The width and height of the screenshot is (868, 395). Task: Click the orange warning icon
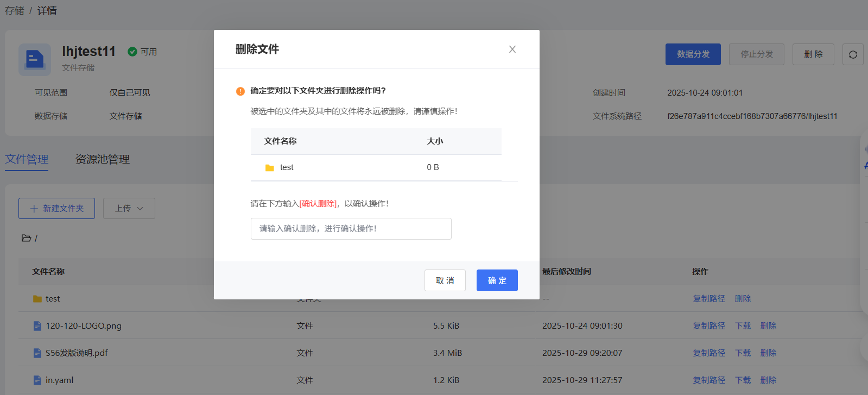(x=240, y=91)
